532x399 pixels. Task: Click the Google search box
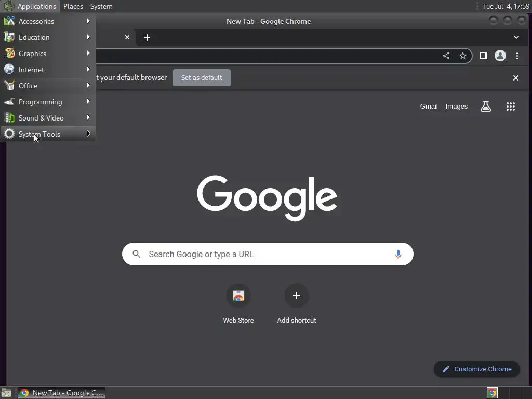click(x=268, y=254)
